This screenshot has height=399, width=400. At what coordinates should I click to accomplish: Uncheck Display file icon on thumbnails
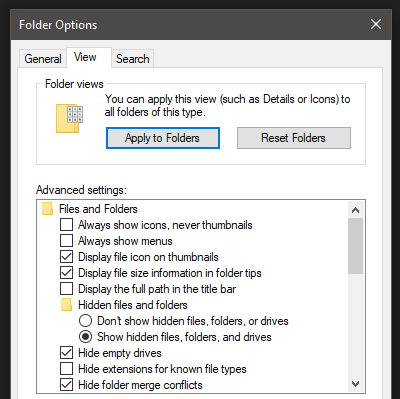(x=66, y=257)
